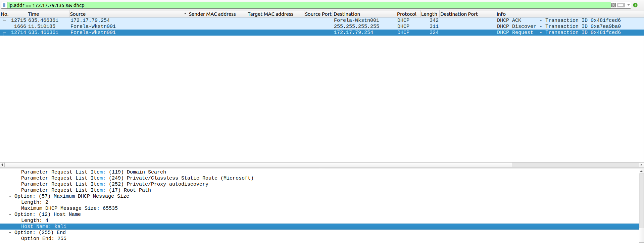Clear the display filter with X icon

pyautogui.click(x=613, y=5)
